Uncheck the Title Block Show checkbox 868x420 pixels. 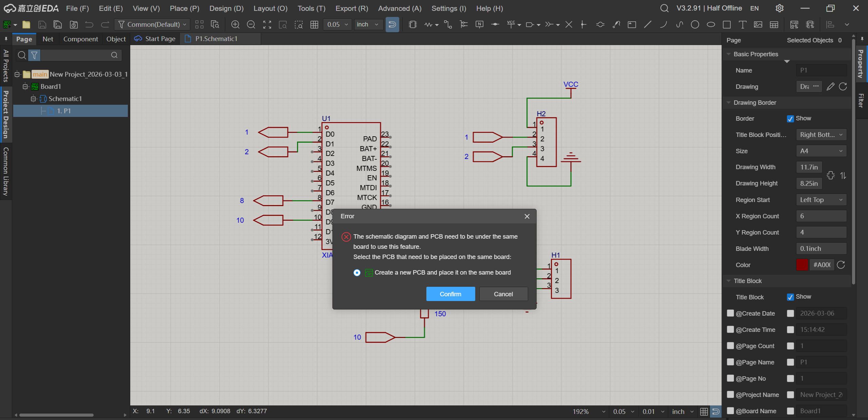coord(790,297)
